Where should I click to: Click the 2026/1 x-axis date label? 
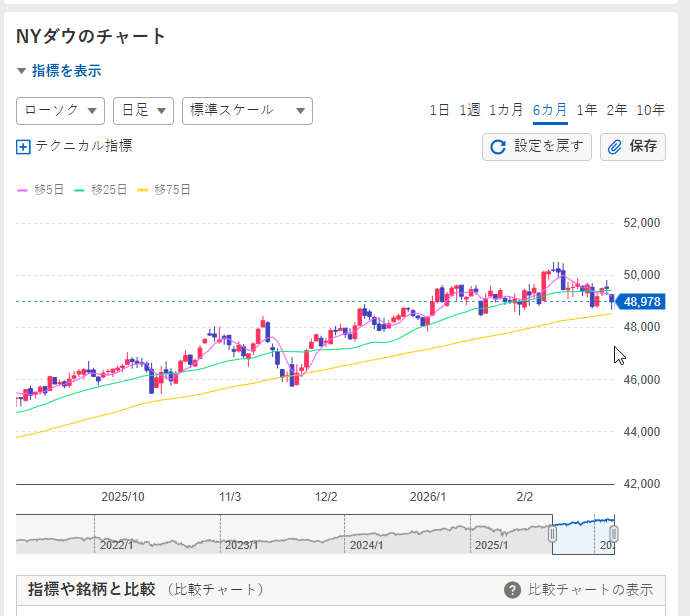[428, 497]
